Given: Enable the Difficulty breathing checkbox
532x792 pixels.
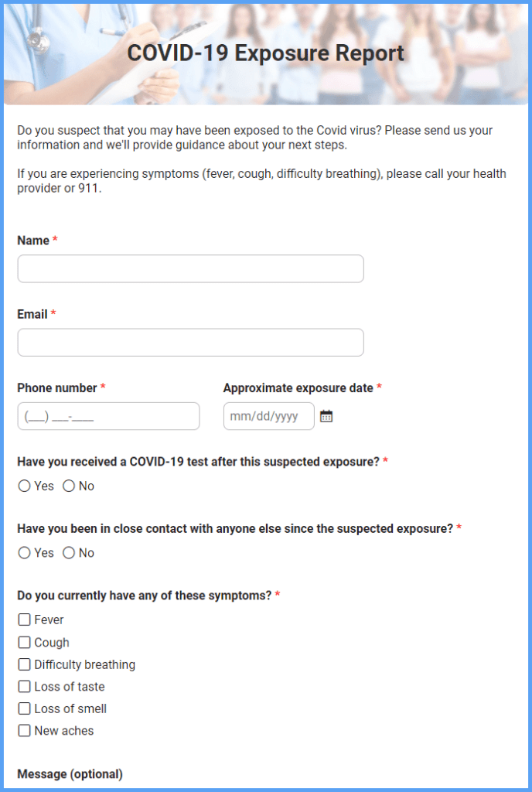Looking at the screenshot, I should (x=23, y=664).
